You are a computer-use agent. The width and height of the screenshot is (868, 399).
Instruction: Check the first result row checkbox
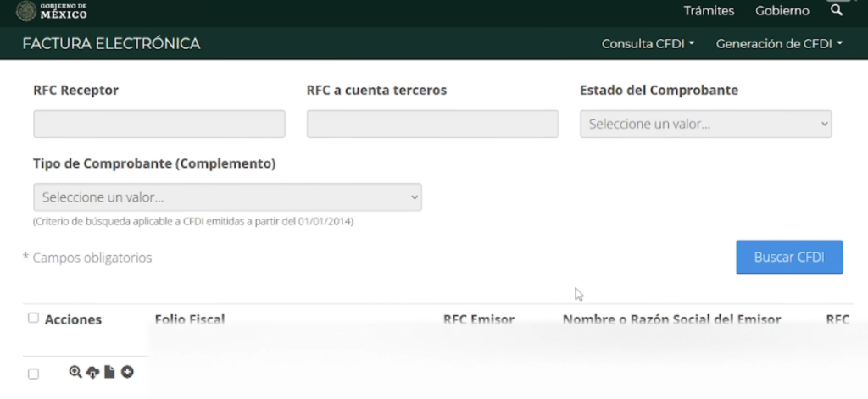point(33,374)
